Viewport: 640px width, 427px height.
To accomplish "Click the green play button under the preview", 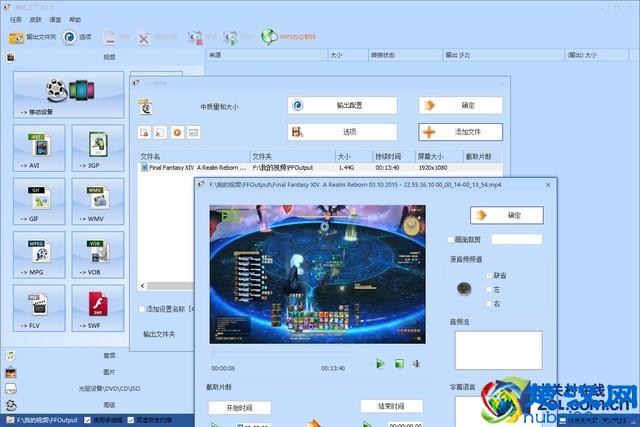I will pyautogui.click(x=380, y=364).
